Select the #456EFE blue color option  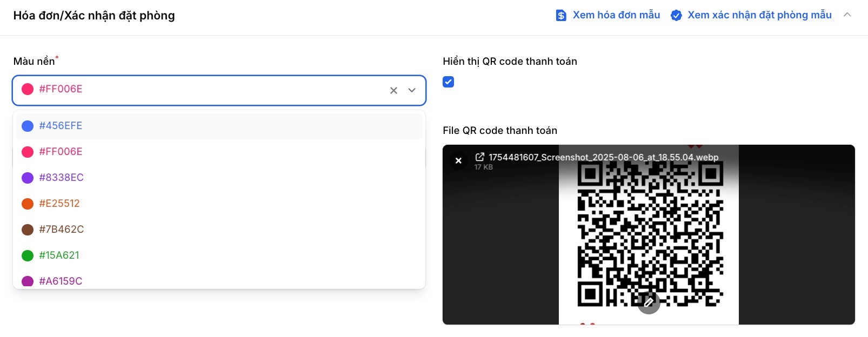click(219, 126)
